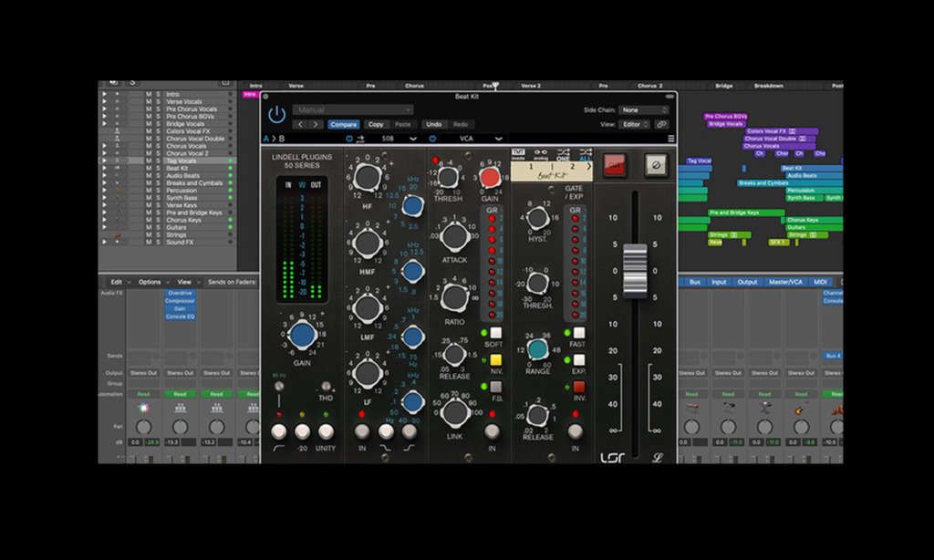This screenshot has height=560, width=934.
Task: Click the red compressor GAIN knob
Action: (490, 178)
